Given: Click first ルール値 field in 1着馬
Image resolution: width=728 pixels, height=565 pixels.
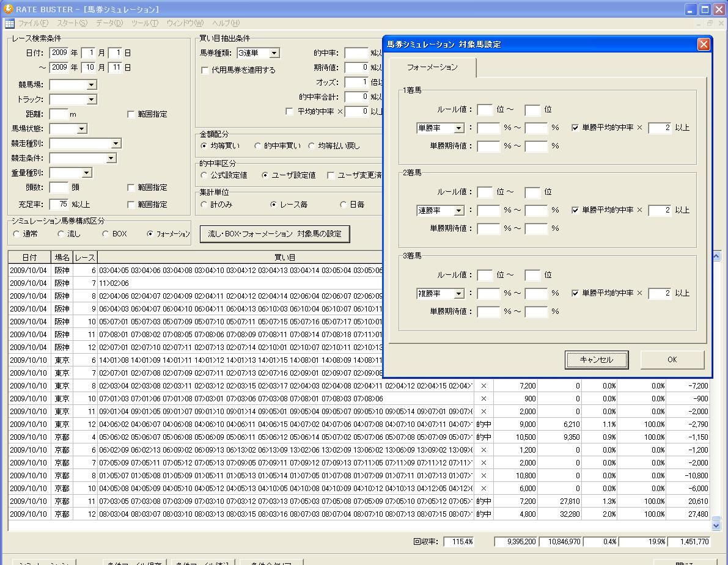Looking at the screenshot, I should (485, 109).
